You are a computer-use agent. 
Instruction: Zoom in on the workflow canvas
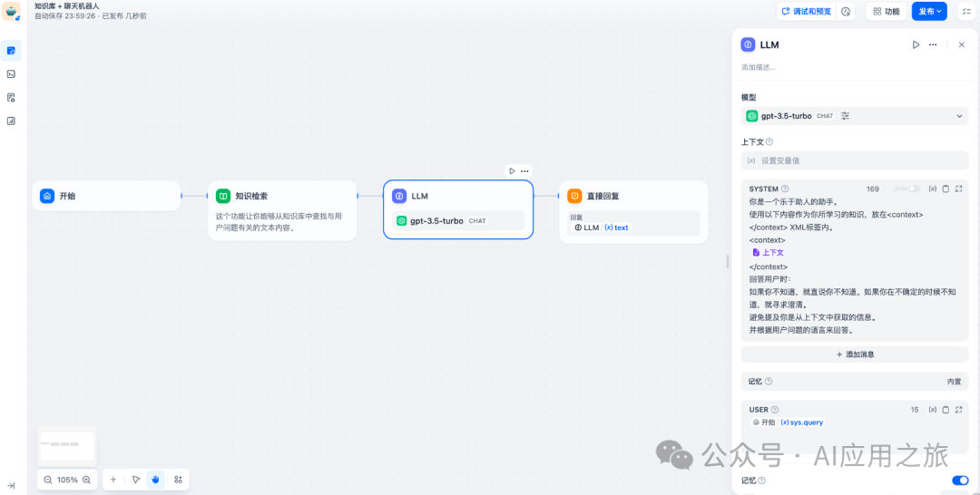(x=87, y=480)
